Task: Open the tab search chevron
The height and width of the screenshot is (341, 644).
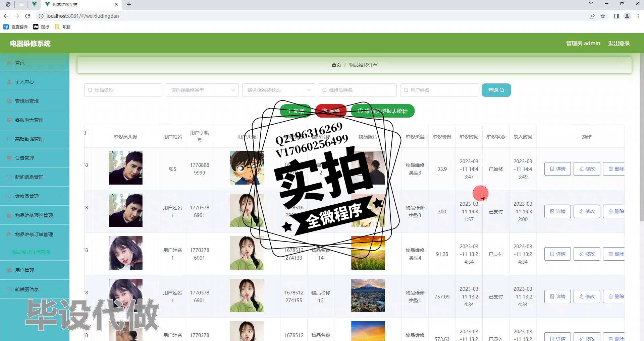Action: coord(591,4)
